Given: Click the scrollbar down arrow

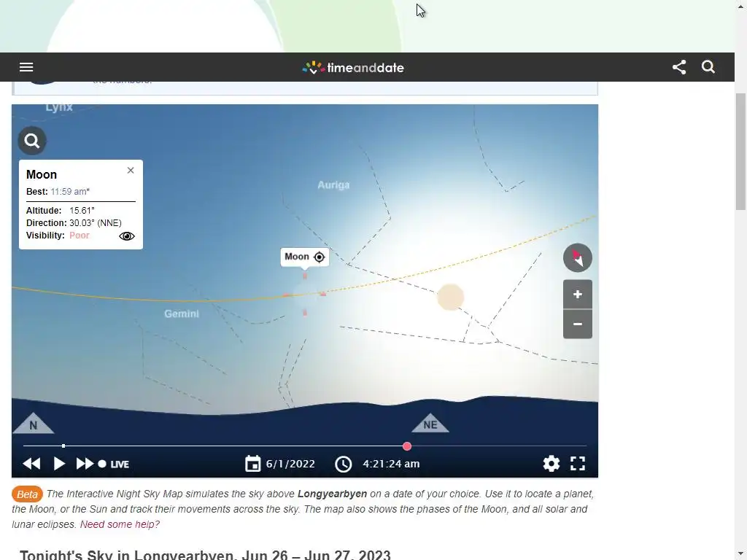Looking at the screenshot, I should 741,555.
